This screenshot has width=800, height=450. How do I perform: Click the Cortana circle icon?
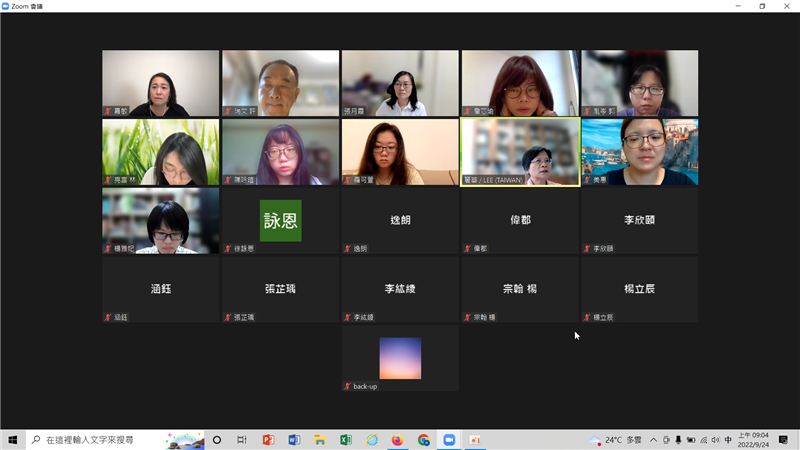click(217, 440)
